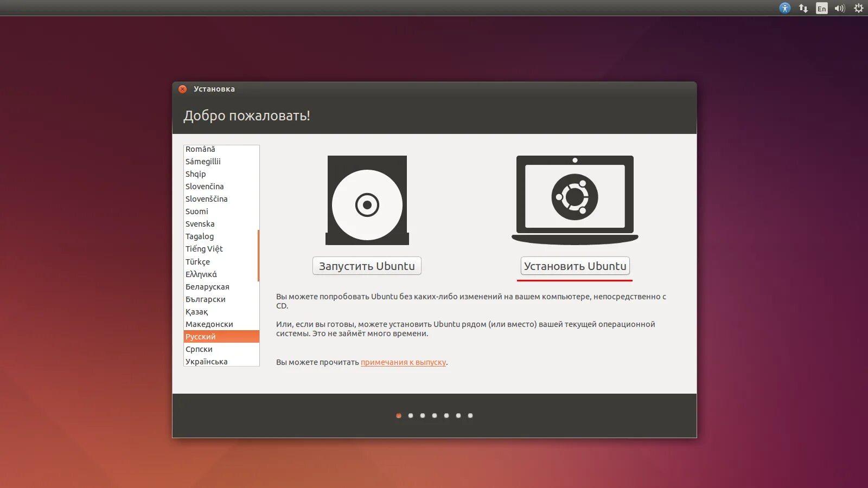Open the accessibility menu icon in top panel
This screenshot has height=488, width=868.
[785, 8]
